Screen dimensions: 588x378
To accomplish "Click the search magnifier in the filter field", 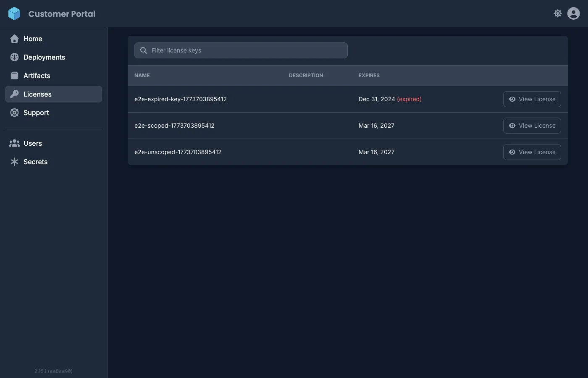I will click(144, 50).
